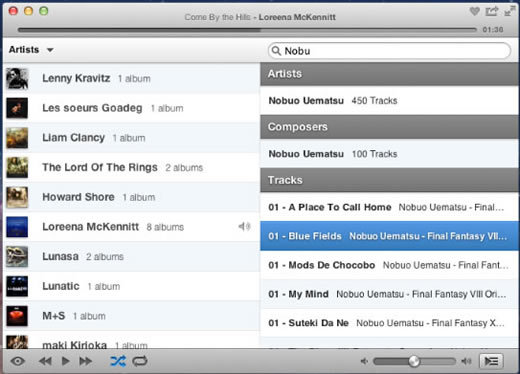Viewport: 520px width, 374px height.
Task: Click Lunatic album thumbnail
Action: [17, 286]
